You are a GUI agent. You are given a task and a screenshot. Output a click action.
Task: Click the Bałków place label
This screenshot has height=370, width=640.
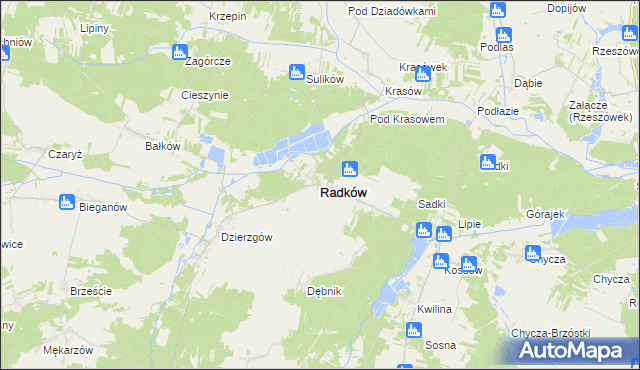(163, 146)
